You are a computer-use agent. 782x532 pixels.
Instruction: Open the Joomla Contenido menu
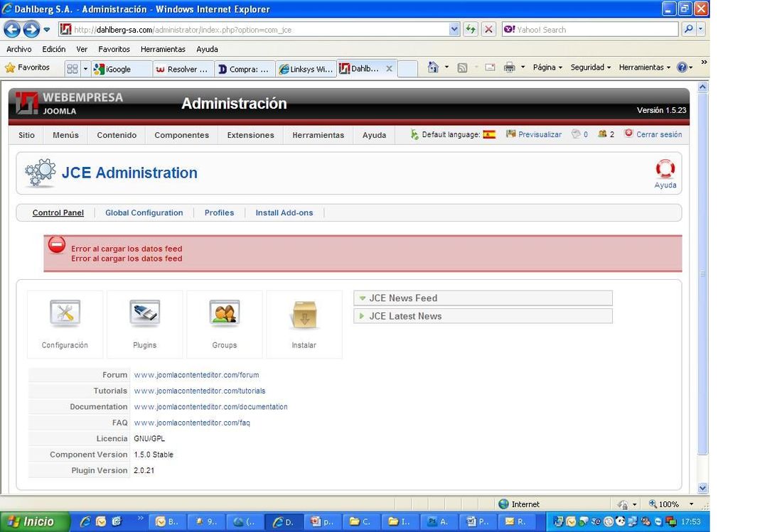[x=117, y=135]
